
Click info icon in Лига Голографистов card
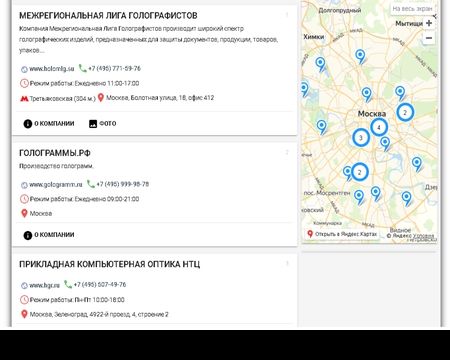[x=27, y=124]
